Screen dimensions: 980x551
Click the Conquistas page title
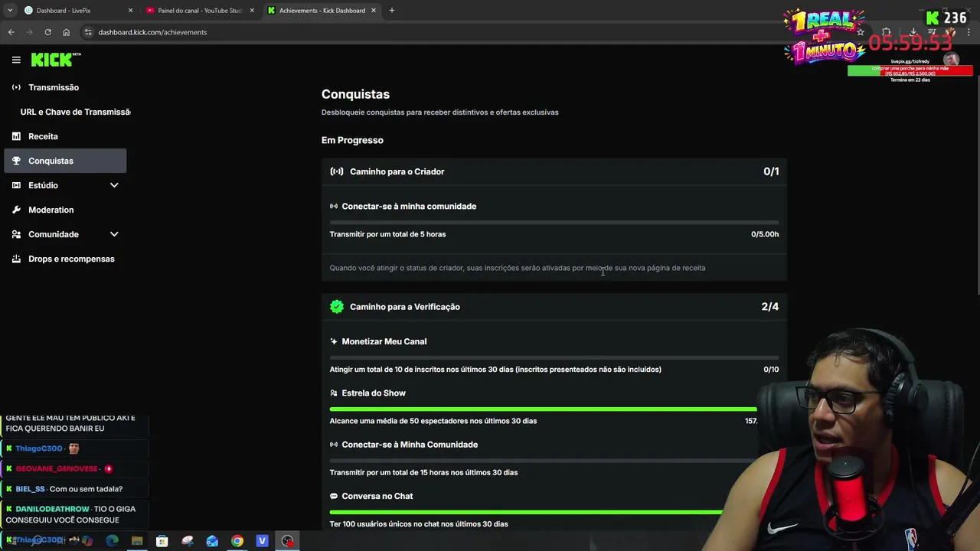(x=355, y=94)
